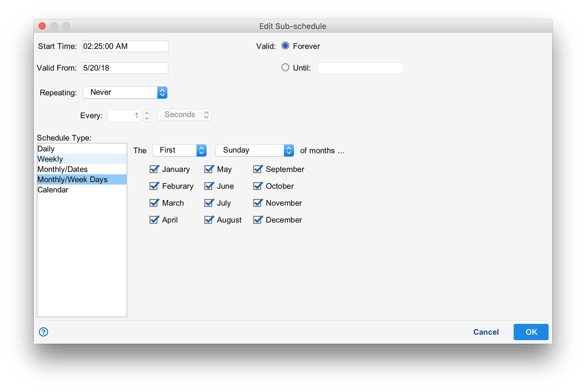Click into the Start Time field
Viewport: 586px width, 392px height.
125,46
